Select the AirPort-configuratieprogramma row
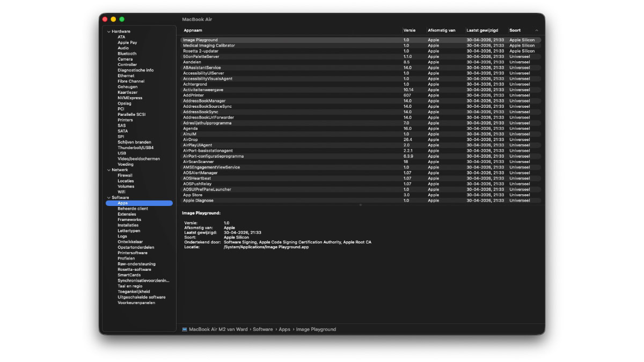 click(x=361, y=156)
